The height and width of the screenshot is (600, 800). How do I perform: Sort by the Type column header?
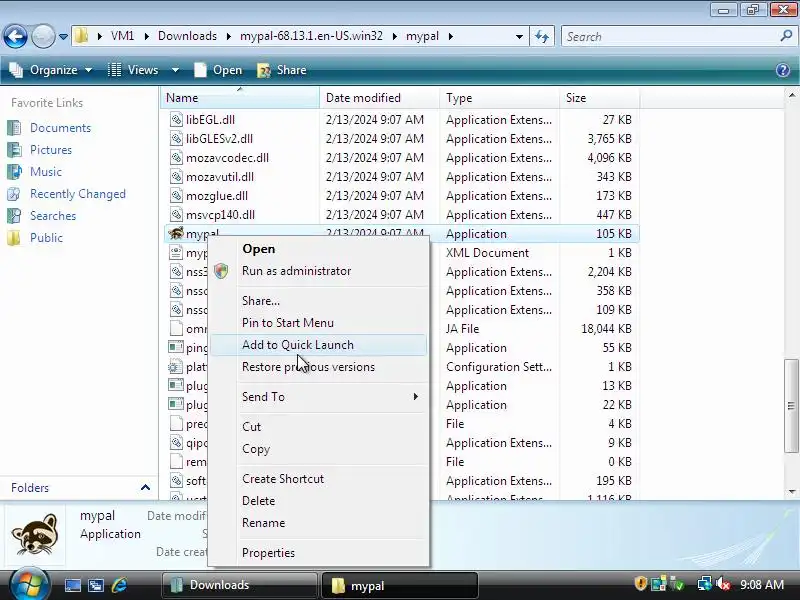click(499, 97)
